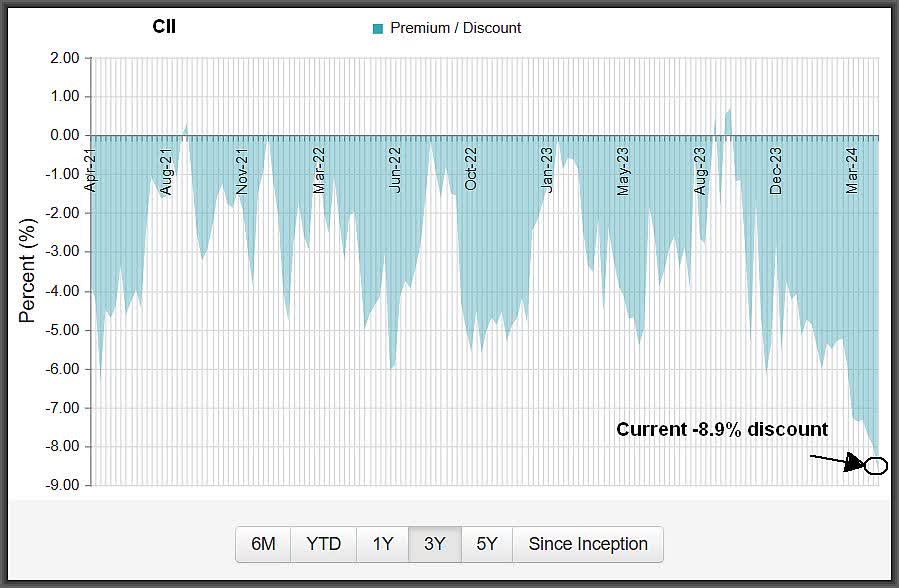Click the Current -8.9% discount annotation
The height and width of the screenshot is (588, 899).
pyautogui.click(x=722, y=429)
